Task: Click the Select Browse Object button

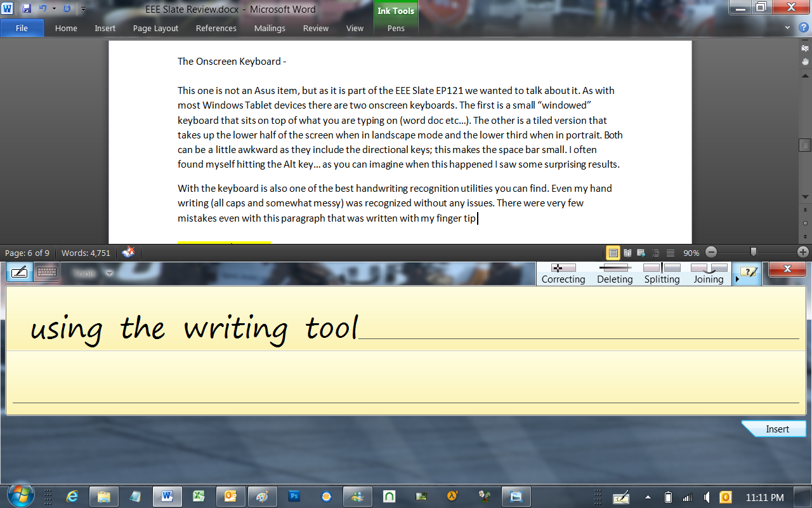Action: (805, 224)
